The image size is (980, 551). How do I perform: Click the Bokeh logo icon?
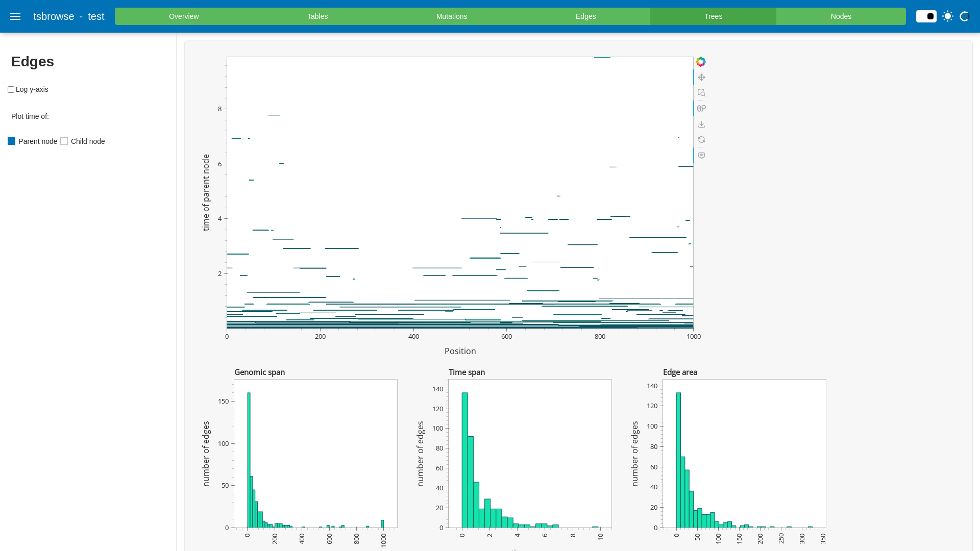[x=701, y=62]
